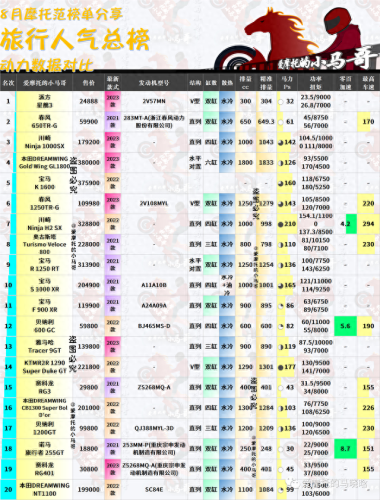Click the pie icon beside horsepower 99
This screenshot has height=500, width=380.
281,490
